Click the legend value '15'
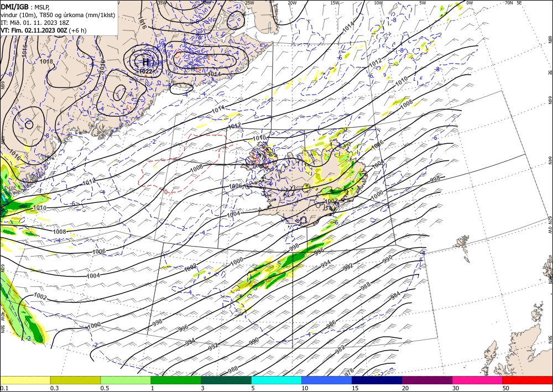 (355, 388)
